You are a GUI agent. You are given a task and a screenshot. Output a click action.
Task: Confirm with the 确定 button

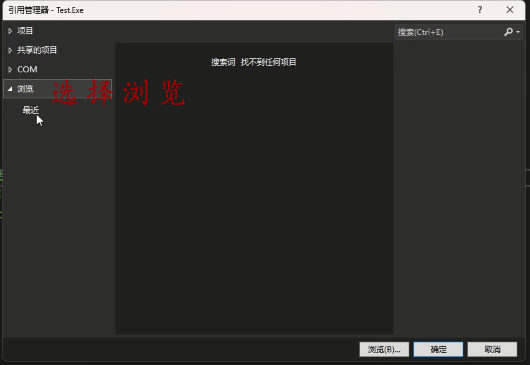[438, 349]
